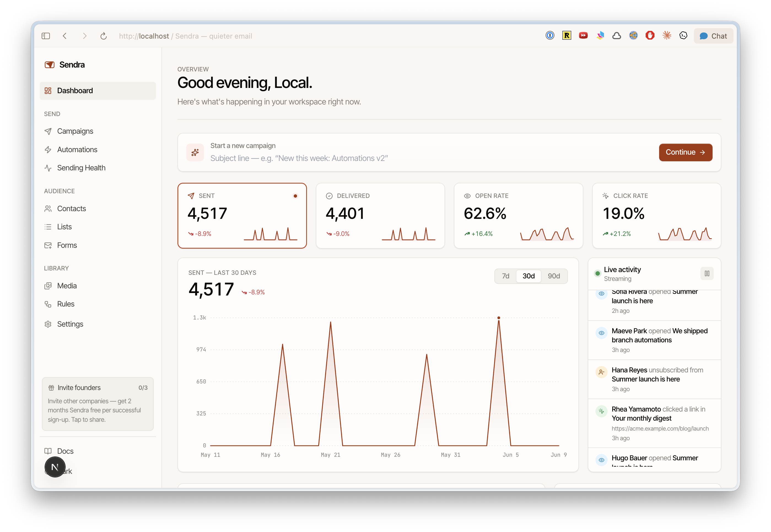Viewport: 771px width, 532px height.
Task: Click the yellow R extension icon
Action: (567, 35)
